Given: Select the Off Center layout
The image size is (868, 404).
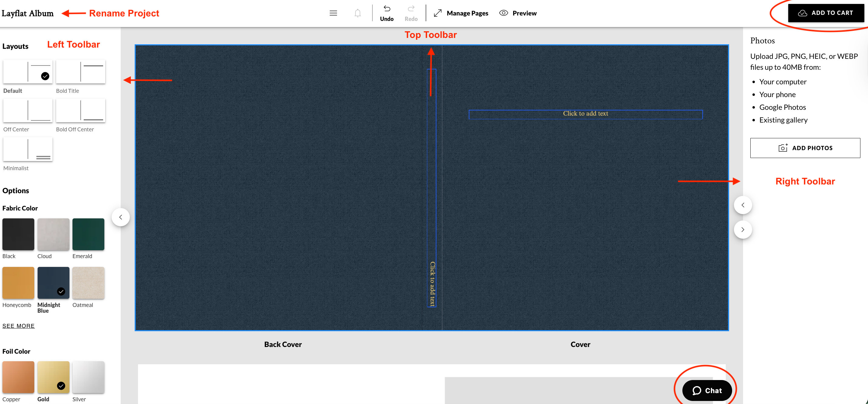Looking at the screenshot, I should 28,110.
